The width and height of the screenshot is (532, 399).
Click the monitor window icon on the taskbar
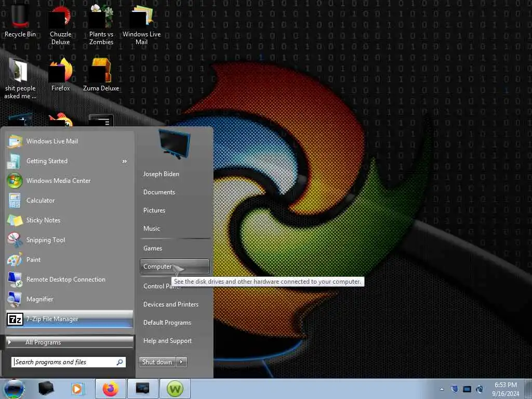coord(142,389)
